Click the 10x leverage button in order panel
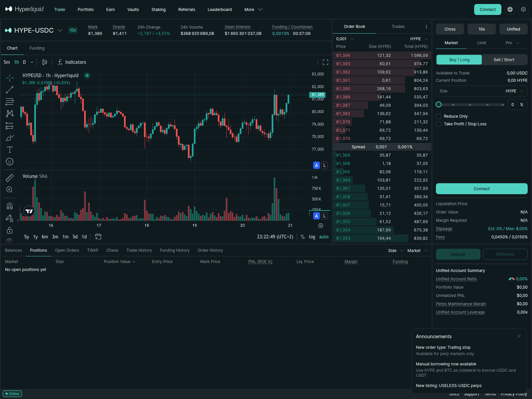Screen dimensions: 532x399 482,29
